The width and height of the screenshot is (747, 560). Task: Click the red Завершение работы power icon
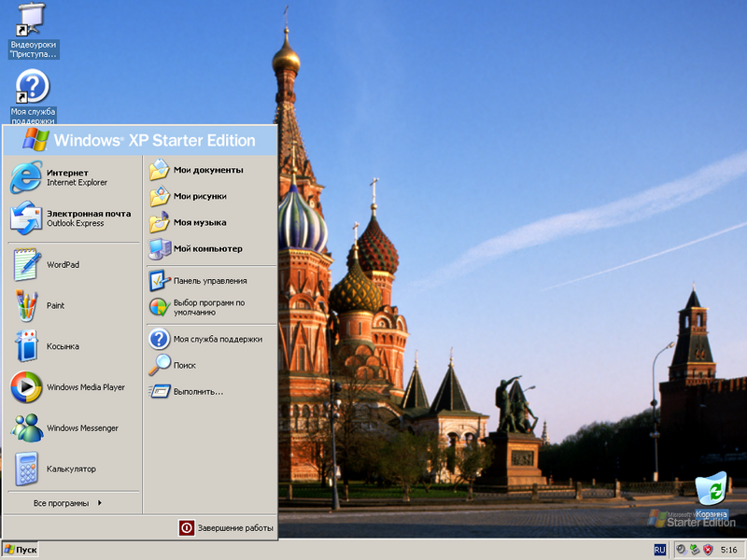pos(187,527)
